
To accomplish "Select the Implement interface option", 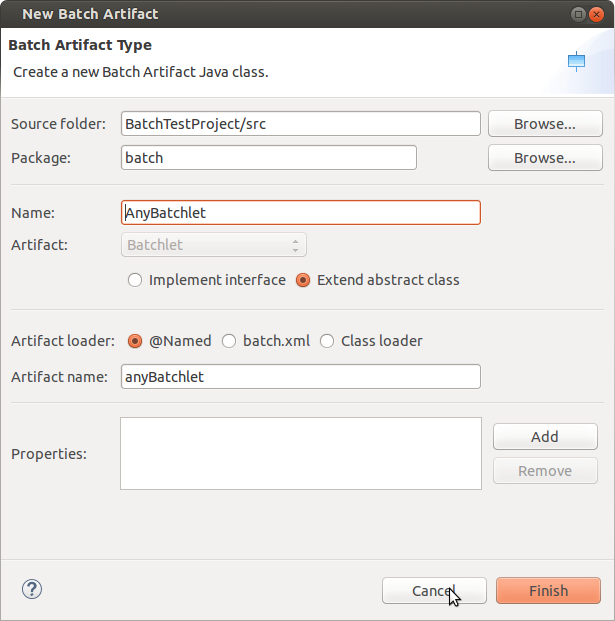I will coord(135,280).
